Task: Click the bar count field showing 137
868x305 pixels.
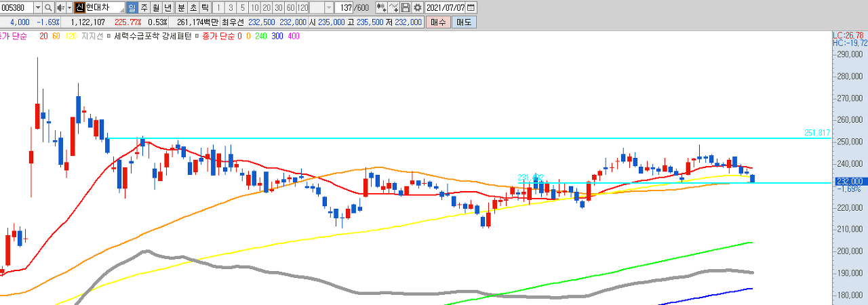Action: click(344, 7)
